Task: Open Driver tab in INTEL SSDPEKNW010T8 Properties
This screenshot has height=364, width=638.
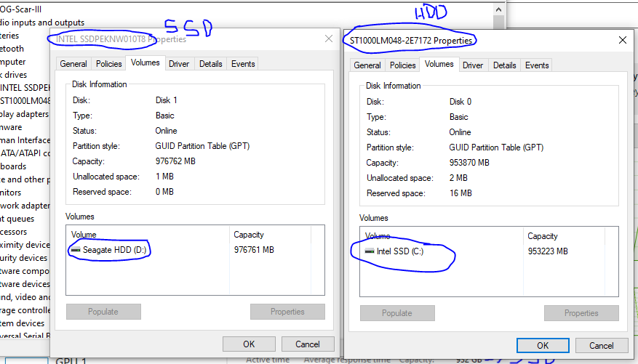Action: [x=179, y=64]
